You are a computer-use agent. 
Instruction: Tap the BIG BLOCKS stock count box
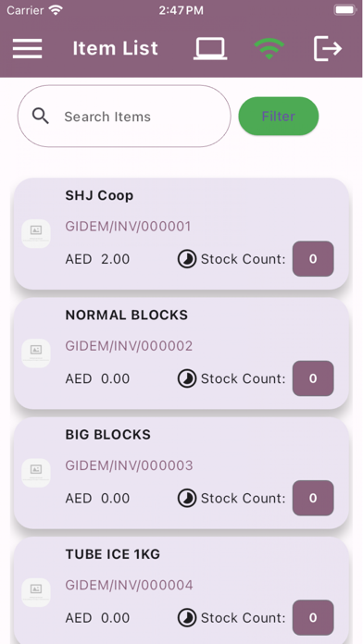tap(313, 498)
